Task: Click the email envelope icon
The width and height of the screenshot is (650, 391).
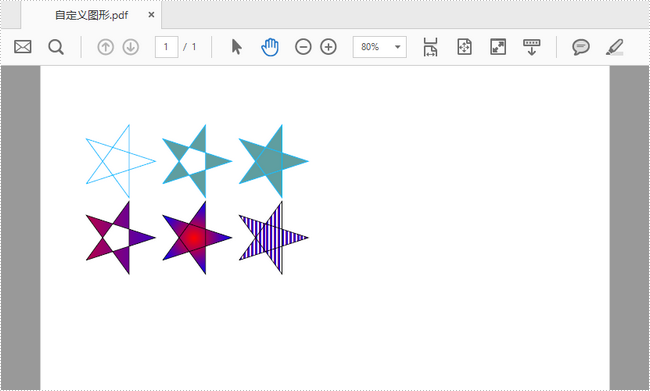Action: (x=22, y=47)
